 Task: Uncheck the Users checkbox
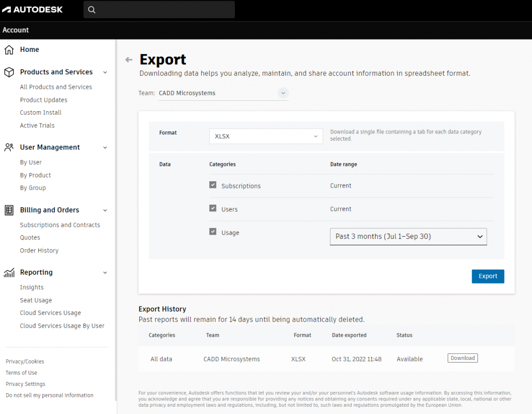click(212, 208)
